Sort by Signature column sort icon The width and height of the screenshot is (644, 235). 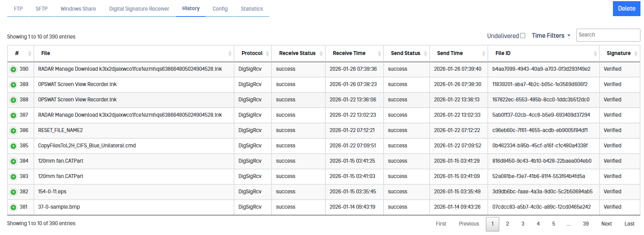(x=636, y=53)
